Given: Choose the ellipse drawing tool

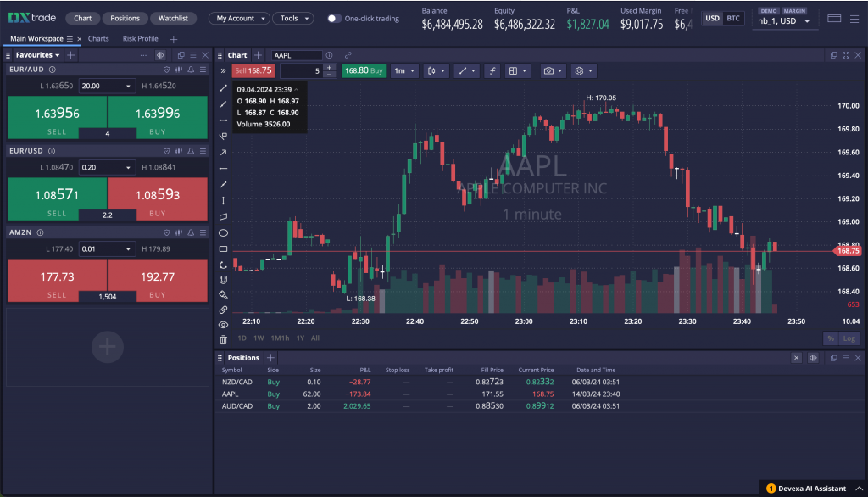Looking at the screenshot, I should 223,232.
